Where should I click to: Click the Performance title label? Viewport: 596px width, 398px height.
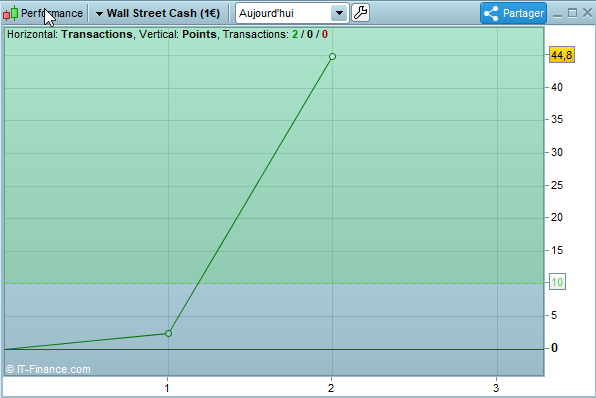click(x=52, y=13)
